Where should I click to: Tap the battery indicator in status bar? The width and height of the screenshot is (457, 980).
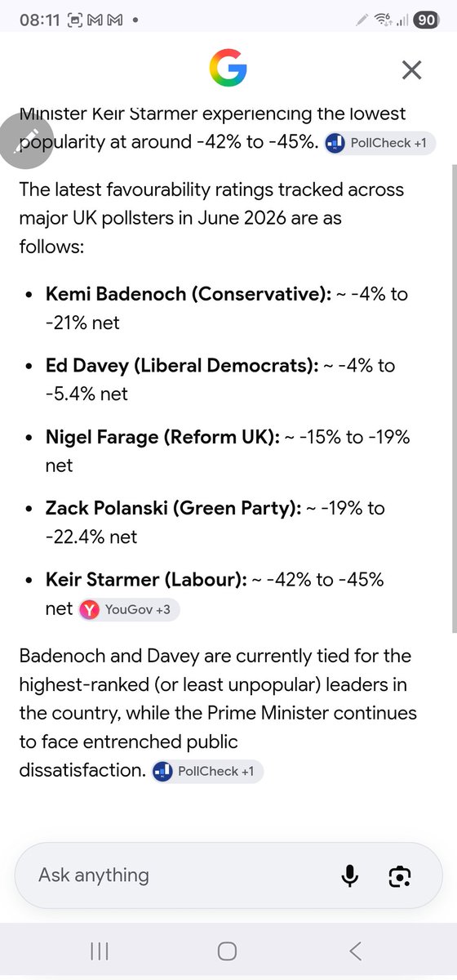(x=426, y=19)
